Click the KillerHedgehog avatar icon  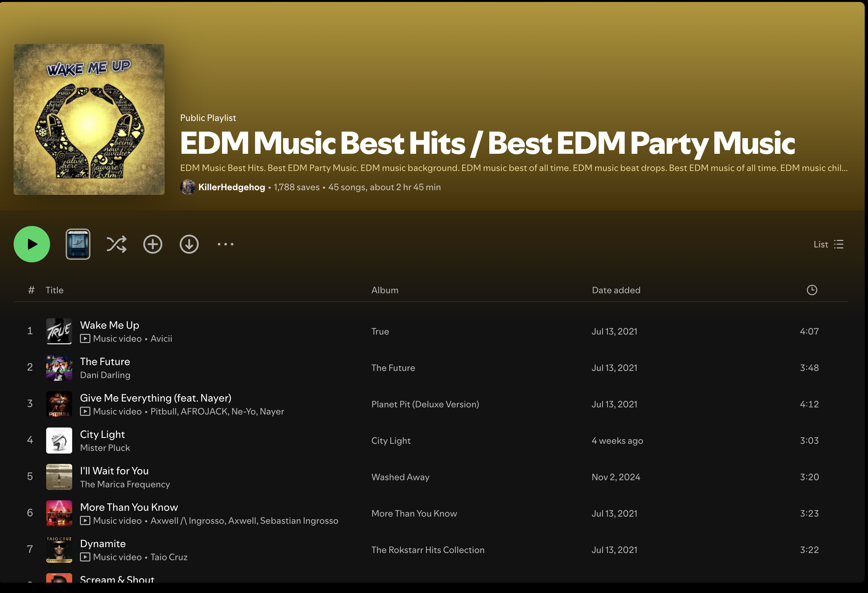(188, 187)
